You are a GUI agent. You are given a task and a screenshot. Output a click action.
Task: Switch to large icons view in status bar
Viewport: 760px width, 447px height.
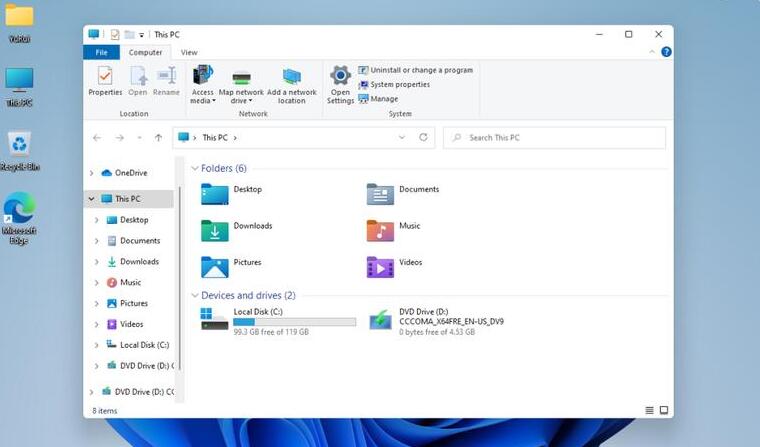663,410
